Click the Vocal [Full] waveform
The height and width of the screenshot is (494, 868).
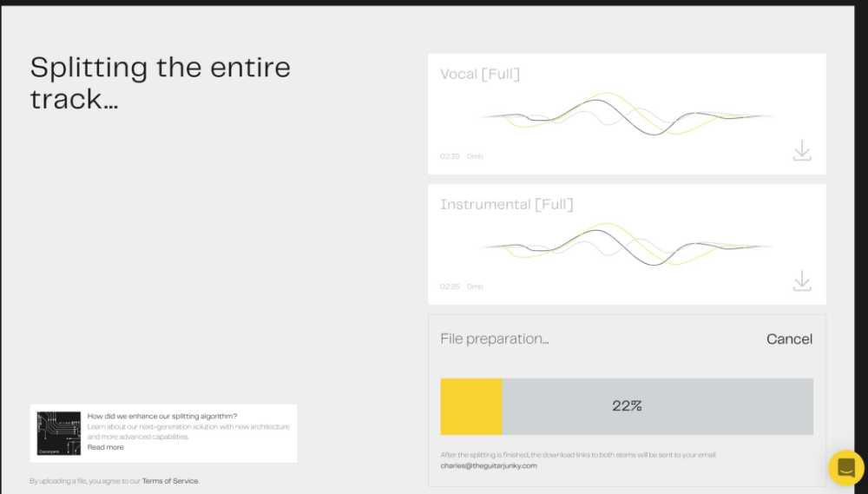point(627,115)
